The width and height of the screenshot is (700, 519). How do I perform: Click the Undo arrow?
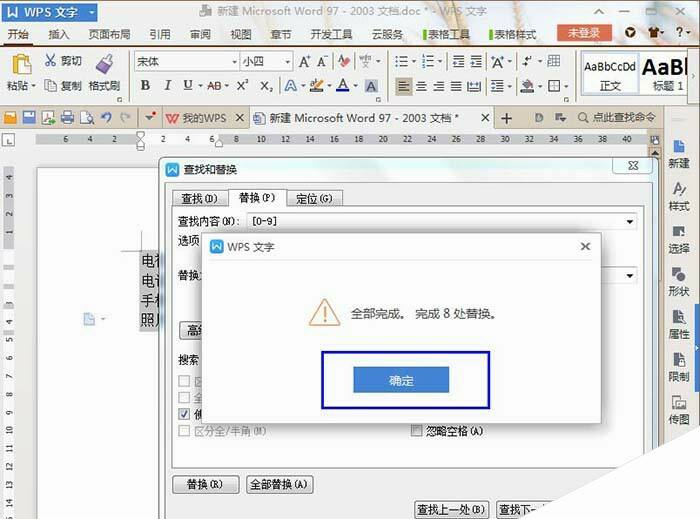coord(106,118)
